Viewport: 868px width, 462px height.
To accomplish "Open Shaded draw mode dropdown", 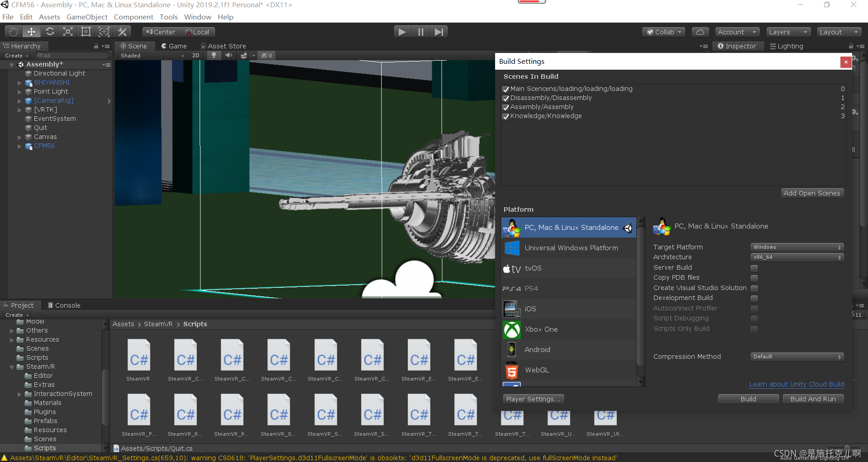I will click(x=152, y=56).
